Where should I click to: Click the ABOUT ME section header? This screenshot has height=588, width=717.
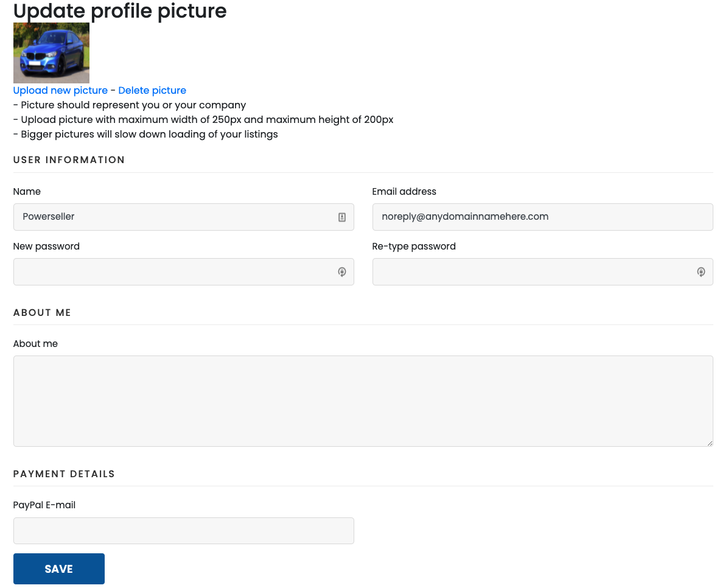[x=42, y=312]
